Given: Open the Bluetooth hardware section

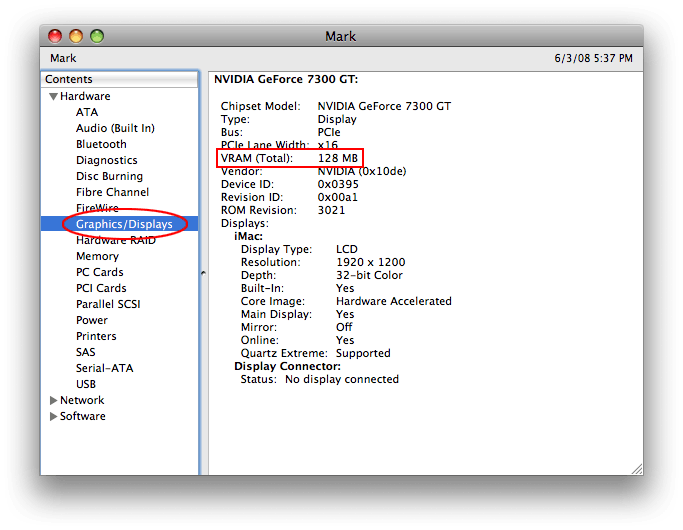Looking at the screenshot, I should 101,145.
